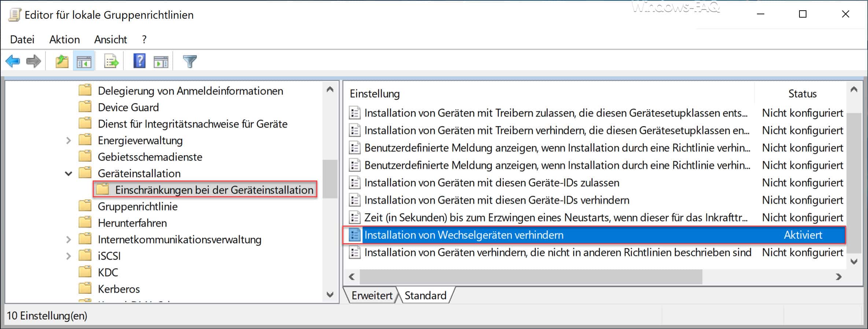Open Help via the blue question mark icon
The width and height of the screenshot is (868, 329).
[139, 61]
